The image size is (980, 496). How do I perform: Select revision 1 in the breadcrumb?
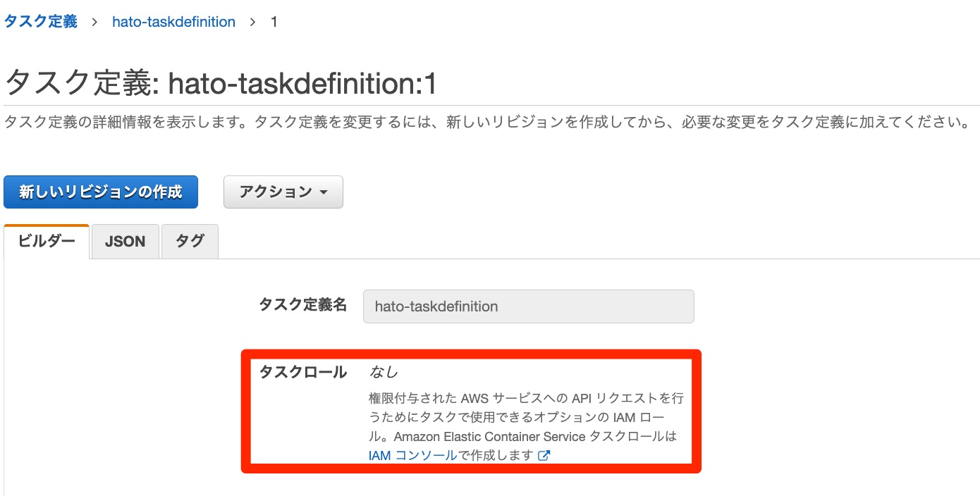pyautogui.click(x=274, y=21)
